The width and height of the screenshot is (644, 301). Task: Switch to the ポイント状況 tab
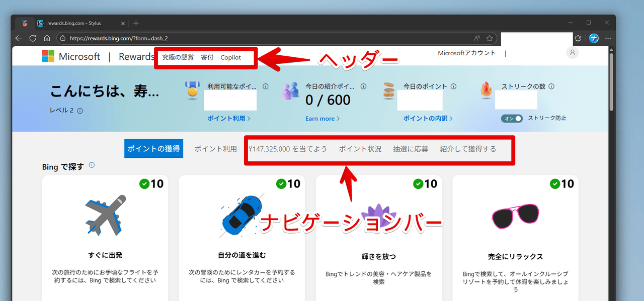[x=360, y=149]
